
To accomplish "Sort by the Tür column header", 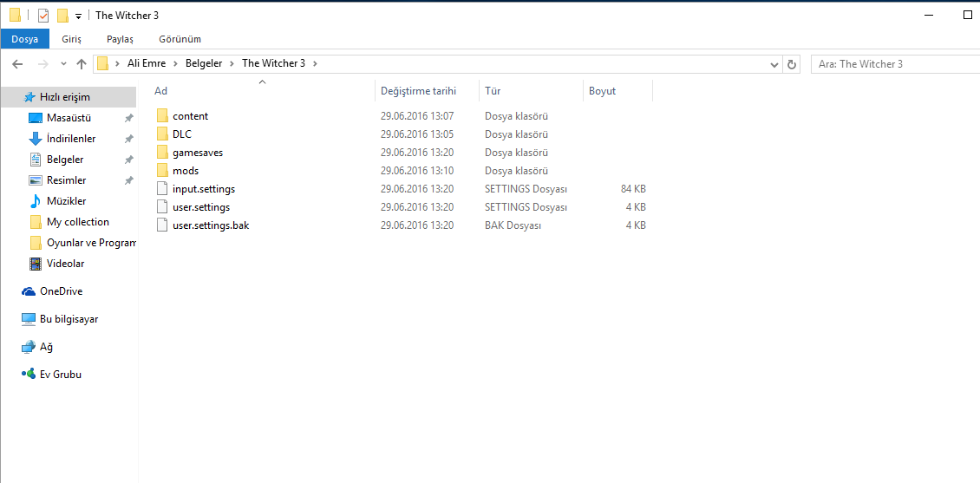I will pos(532,90).
